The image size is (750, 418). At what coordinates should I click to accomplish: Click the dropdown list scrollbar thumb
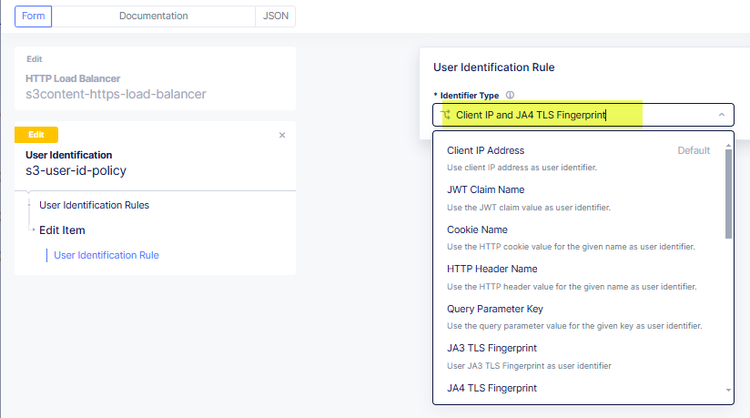(x=728, y=190)
